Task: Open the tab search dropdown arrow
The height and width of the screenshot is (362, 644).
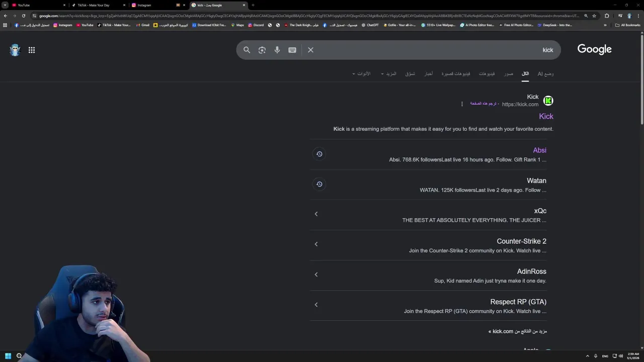Action: click(x=5, y=5)
